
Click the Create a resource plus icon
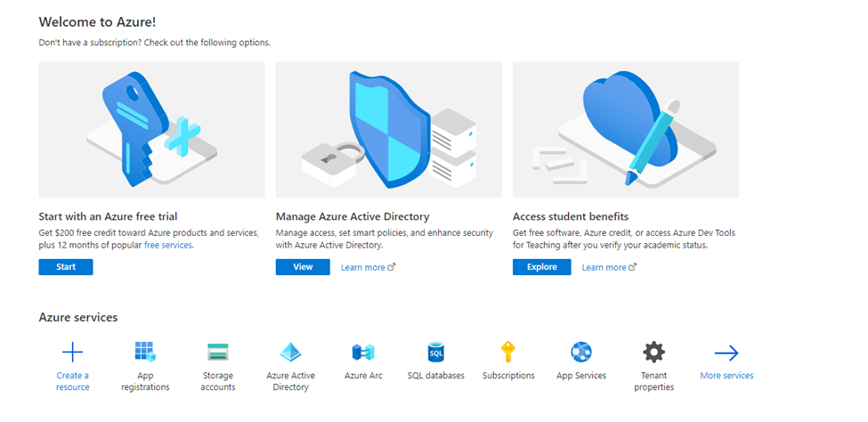point(72,352)
